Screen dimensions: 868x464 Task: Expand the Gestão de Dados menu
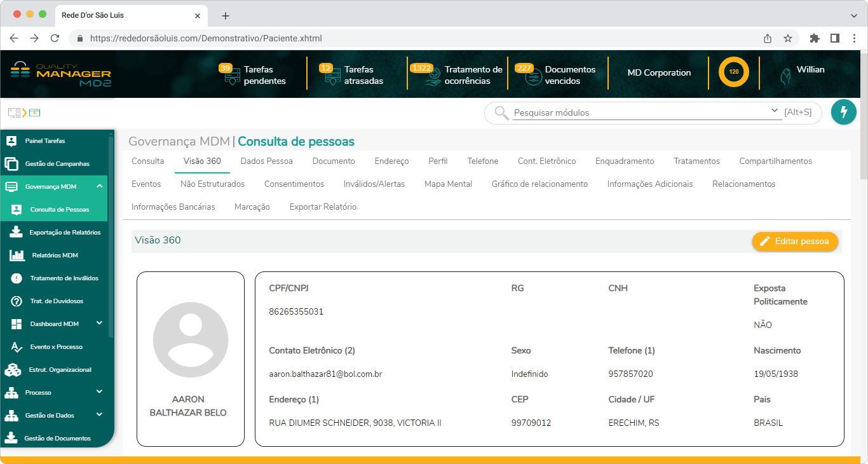click(x=99, y=415)
